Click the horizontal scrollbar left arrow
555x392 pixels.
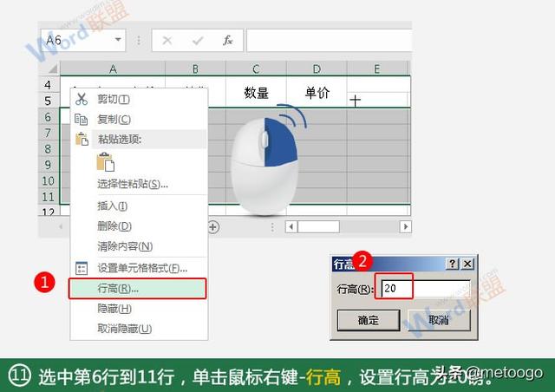click(291, 226)
